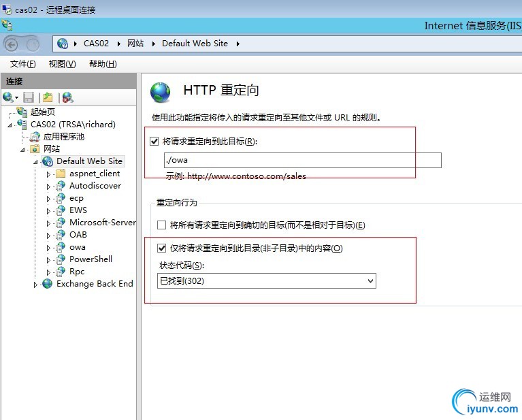Toggle 仅将请求重定向到此目录中的内容 checkbox
Image resolution: width=522 pixels, height=420 pixels.
tap(161, 248)
